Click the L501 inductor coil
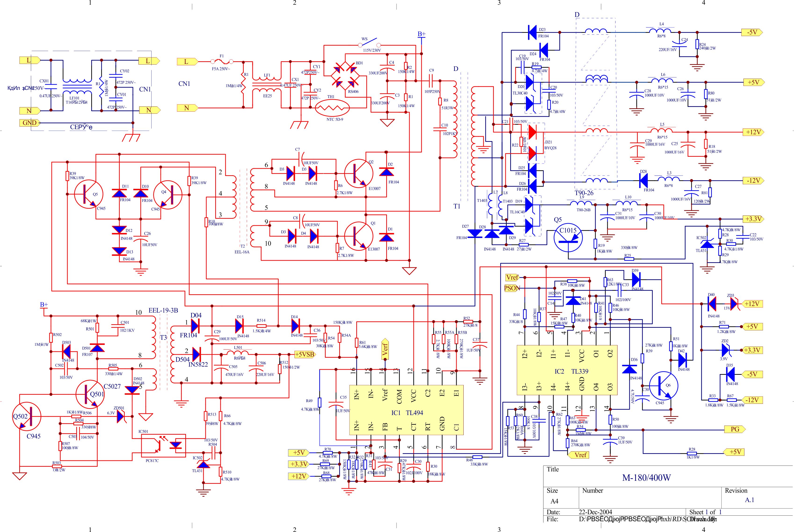Screen dimensions: 794x532 pyautogui.click(x=237, y=353)
